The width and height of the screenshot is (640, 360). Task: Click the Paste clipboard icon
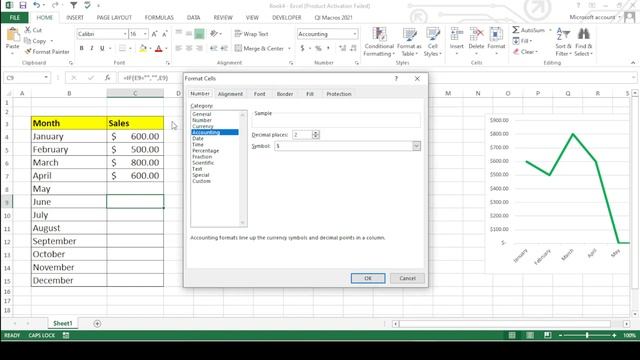tap(13, 34)
